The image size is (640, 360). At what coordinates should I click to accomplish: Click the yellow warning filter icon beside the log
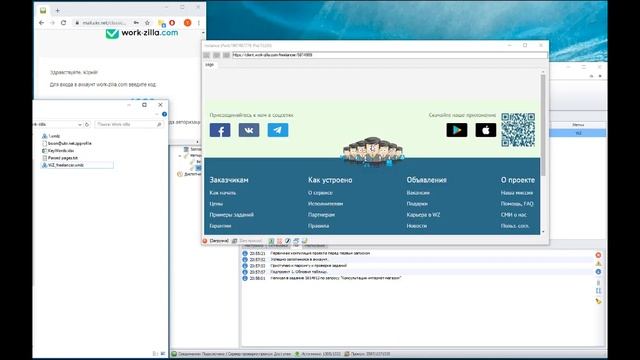(x=598, y=263)
